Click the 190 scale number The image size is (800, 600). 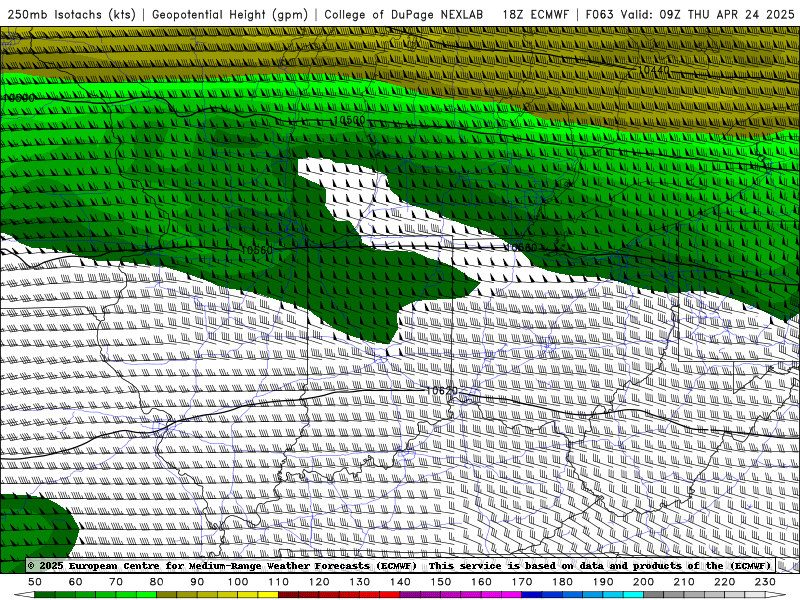pos(603,582)
